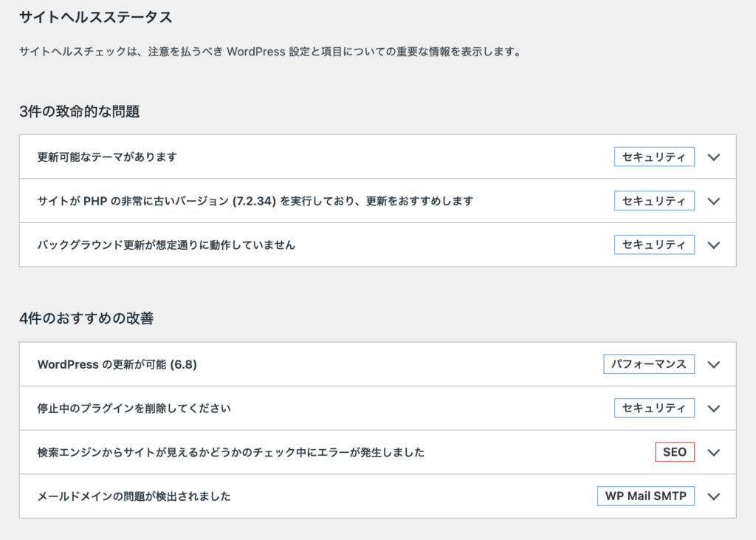Screen dimensions: 756x540
Task: Click セキュリティ badge on PHP version row
Action: 654,201
